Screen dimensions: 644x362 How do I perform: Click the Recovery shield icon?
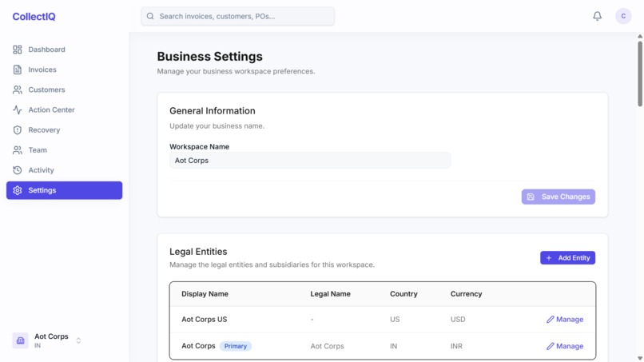click(x=18, y=129)
